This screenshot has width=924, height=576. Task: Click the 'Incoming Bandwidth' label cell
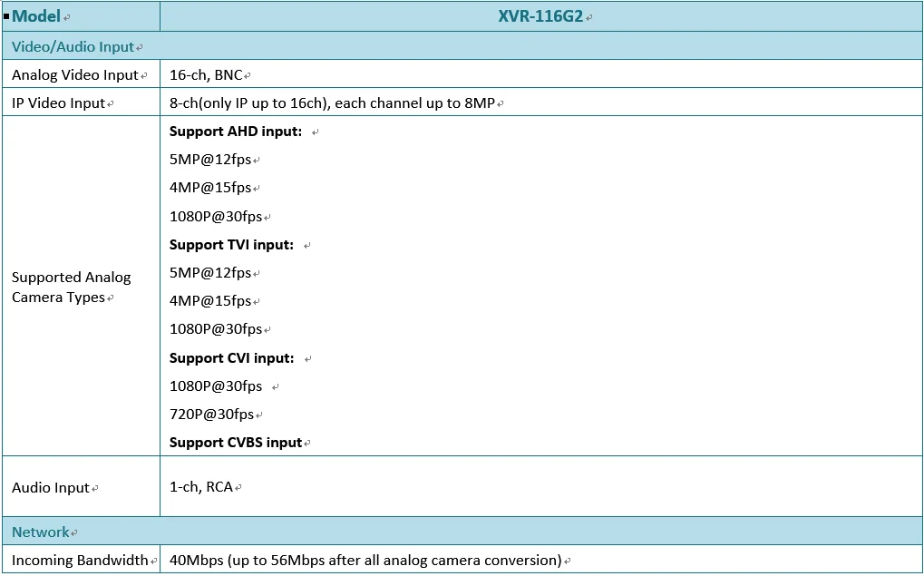click(x=81, y=560)
